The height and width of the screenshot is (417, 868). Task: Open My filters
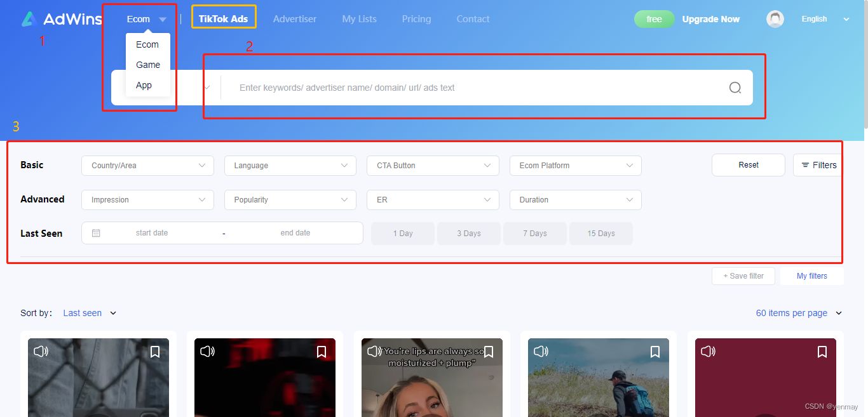(812, 276)
